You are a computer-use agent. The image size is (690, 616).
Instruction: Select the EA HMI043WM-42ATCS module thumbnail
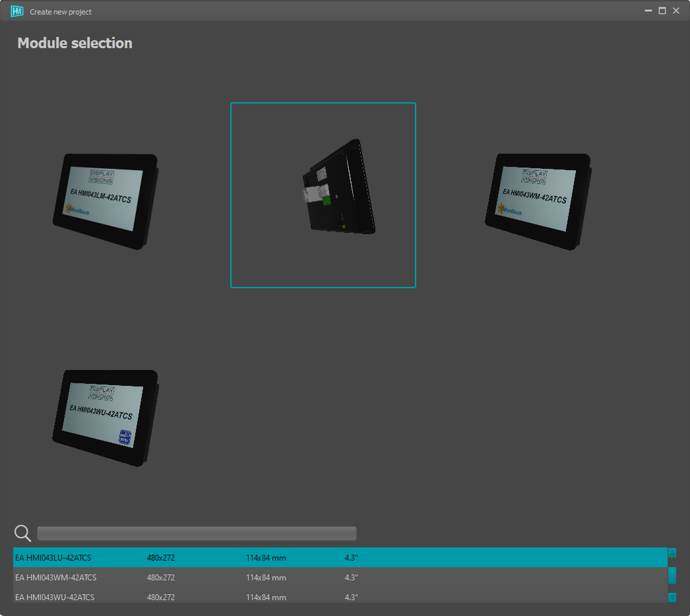pos(538,201)
